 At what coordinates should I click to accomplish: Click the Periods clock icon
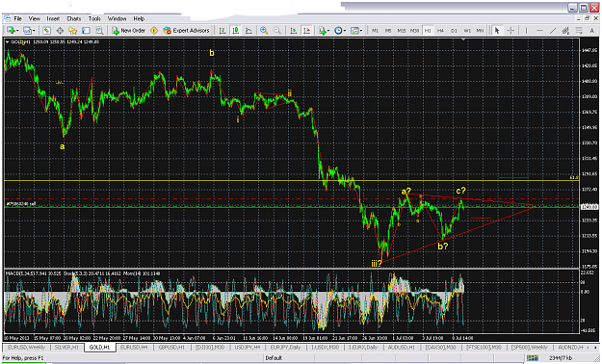tap(338, 31)
